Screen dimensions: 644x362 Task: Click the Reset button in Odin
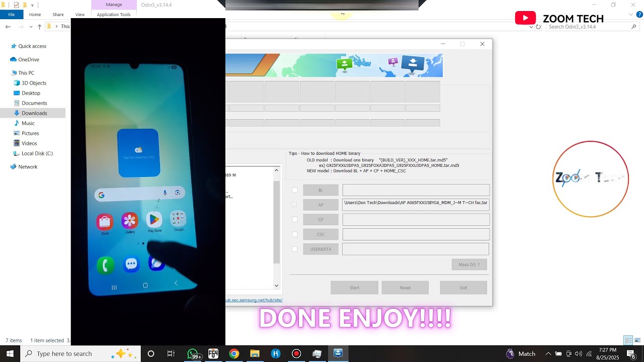[405, 288]
